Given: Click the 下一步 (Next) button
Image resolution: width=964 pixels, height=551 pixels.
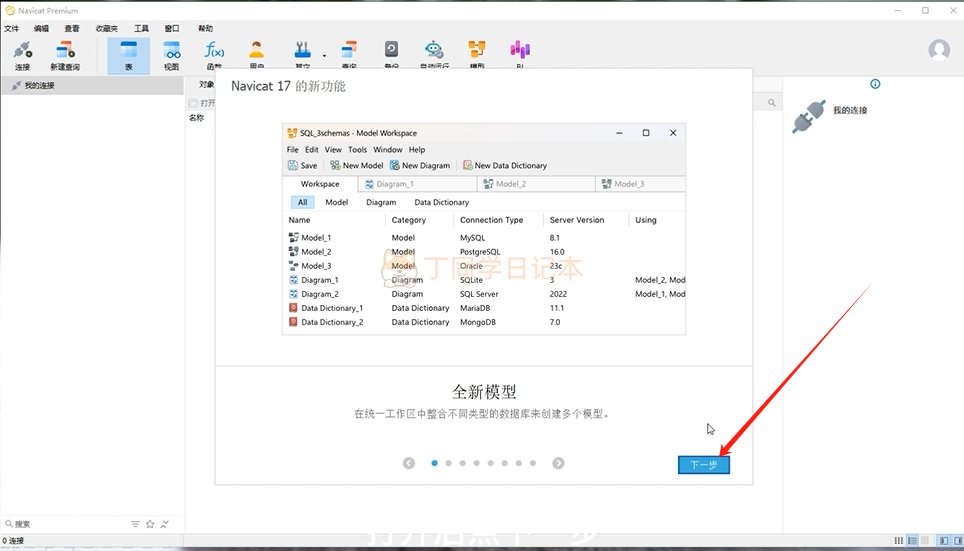Looking at the screenshot, I should pos(703,465).
